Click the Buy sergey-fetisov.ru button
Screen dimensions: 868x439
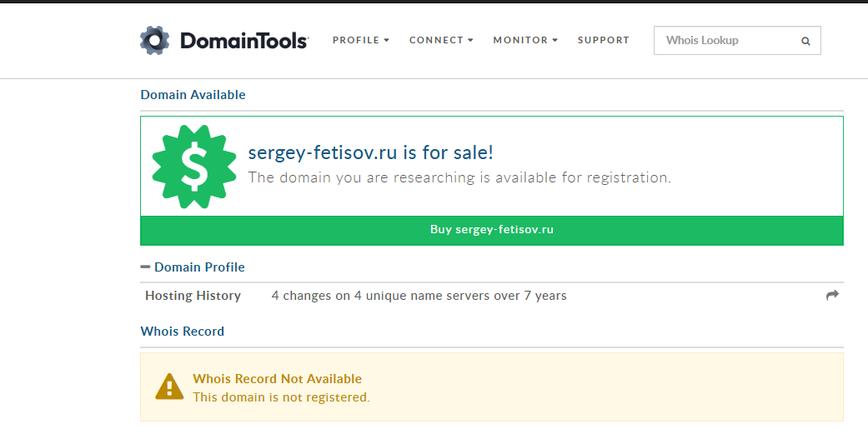[x=492, y=230]
